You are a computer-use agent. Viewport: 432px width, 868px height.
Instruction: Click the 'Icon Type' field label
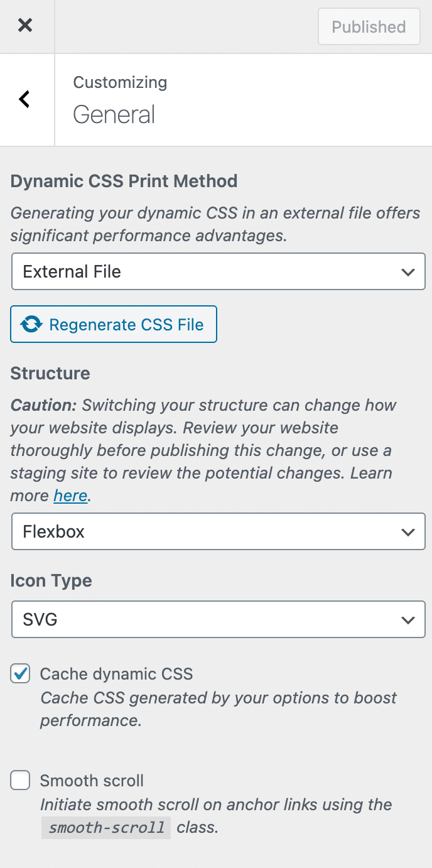click(x=51, y=580)
